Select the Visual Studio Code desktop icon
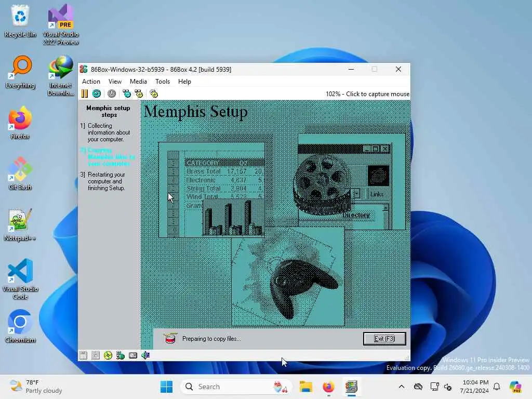 20,279
